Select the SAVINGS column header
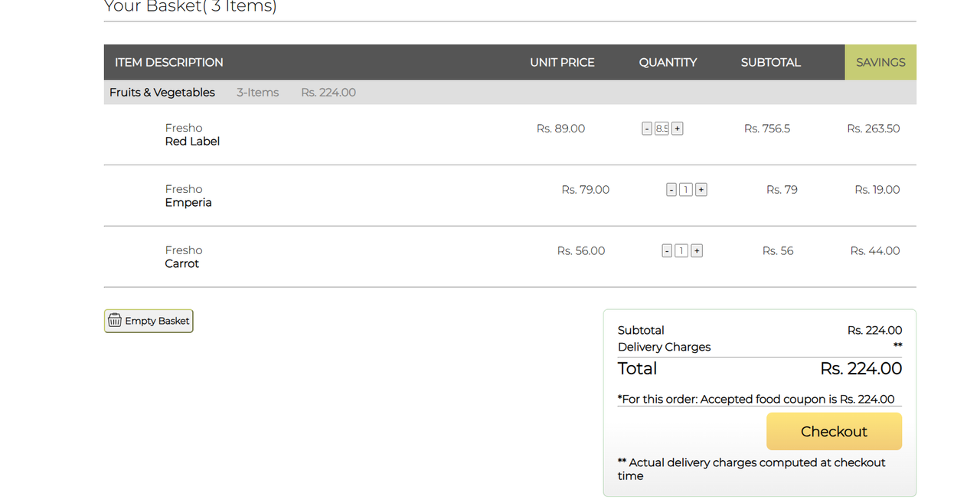 tap(880, 62)
